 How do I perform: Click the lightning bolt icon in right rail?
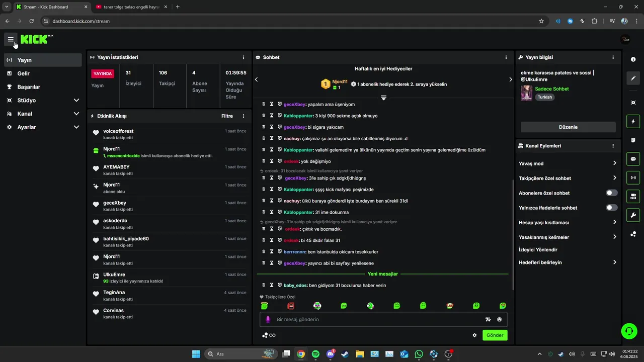(633, 121)
